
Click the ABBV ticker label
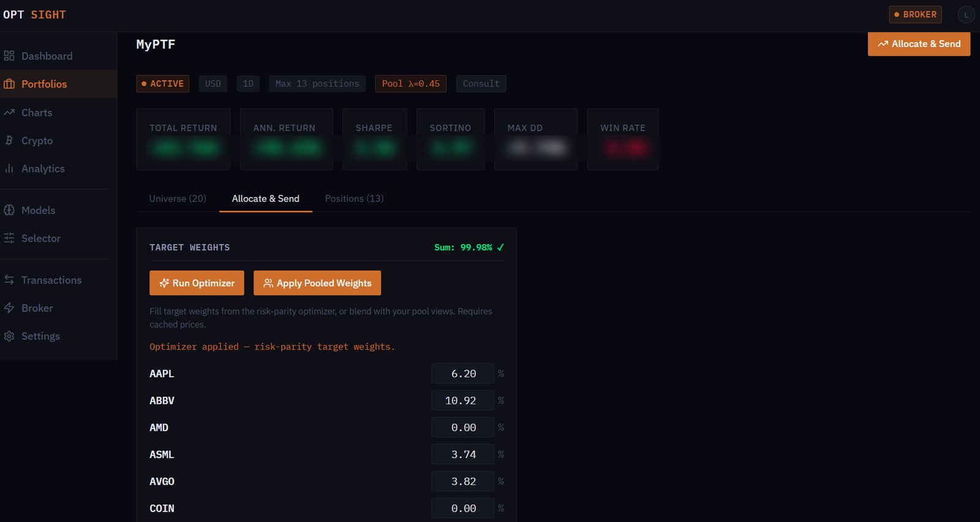162,400
